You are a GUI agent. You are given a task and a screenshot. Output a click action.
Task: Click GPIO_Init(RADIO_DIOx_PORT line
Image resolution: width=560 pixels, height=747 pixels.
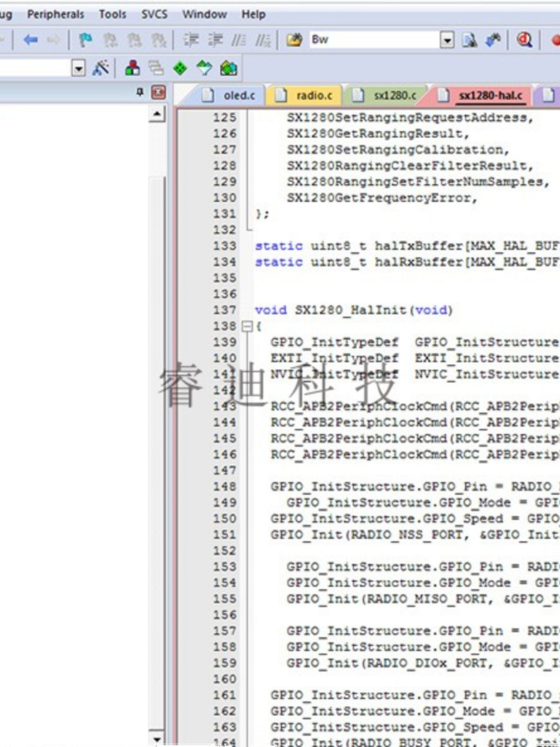(423, 663)
